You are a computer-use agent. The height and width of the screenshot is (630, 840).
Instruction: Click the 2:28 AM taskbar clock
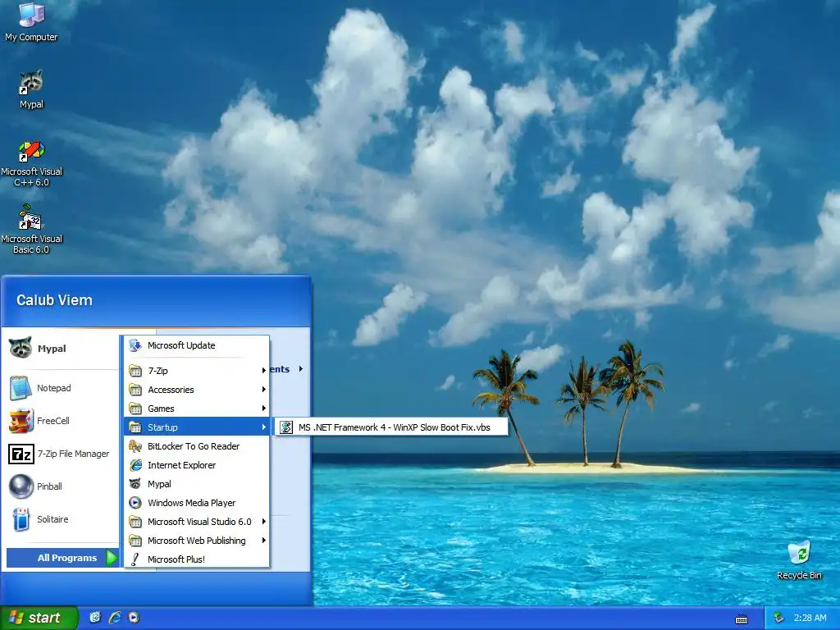[810, 618]
